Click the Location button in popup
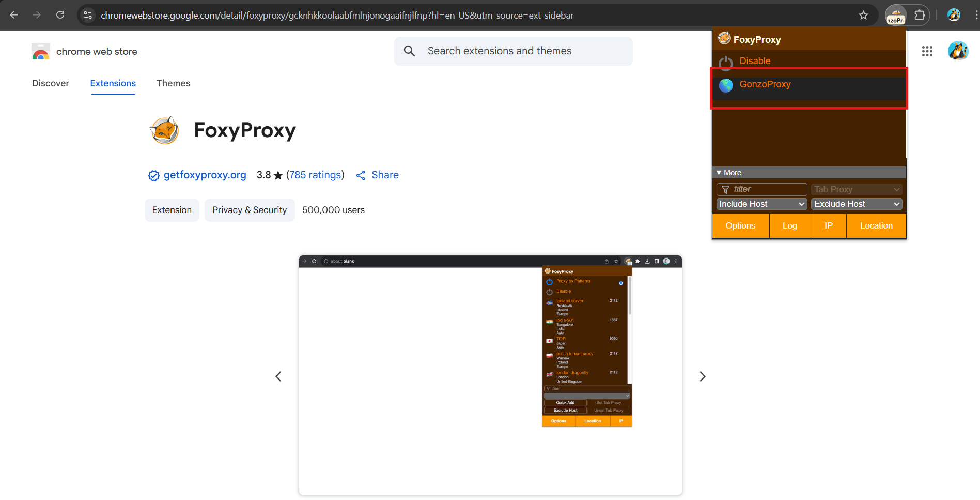This screenshot has width=980, height=500. pos(876,226)
